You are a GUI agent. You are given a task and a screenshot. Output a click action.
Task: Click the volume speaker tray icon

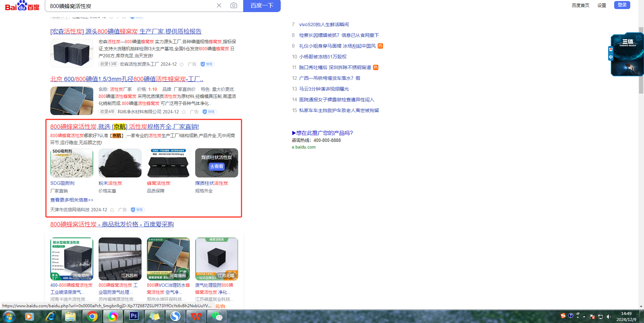(x=608, y=317)
